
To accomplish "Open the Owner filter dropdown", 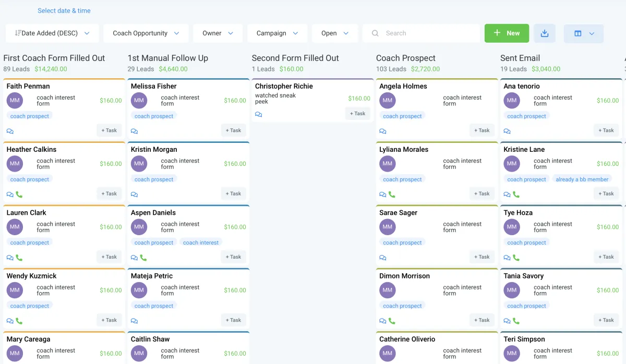I will [218, 33].
